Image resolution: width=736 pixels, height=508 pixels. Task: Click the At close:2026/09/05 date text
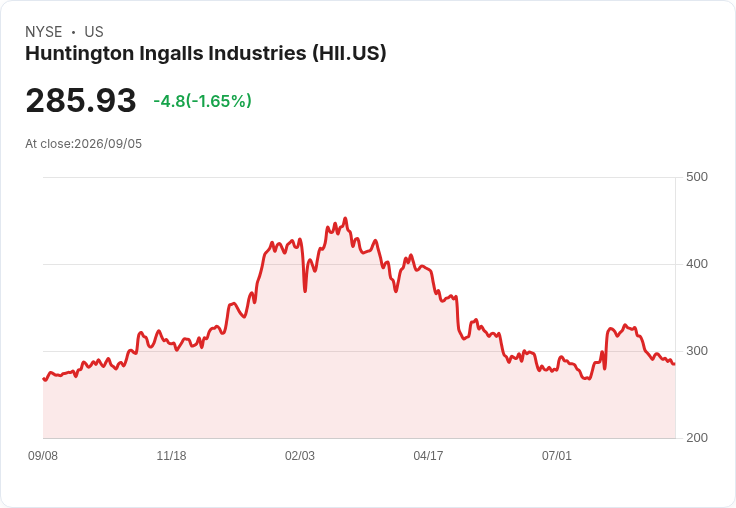(84, 144)
